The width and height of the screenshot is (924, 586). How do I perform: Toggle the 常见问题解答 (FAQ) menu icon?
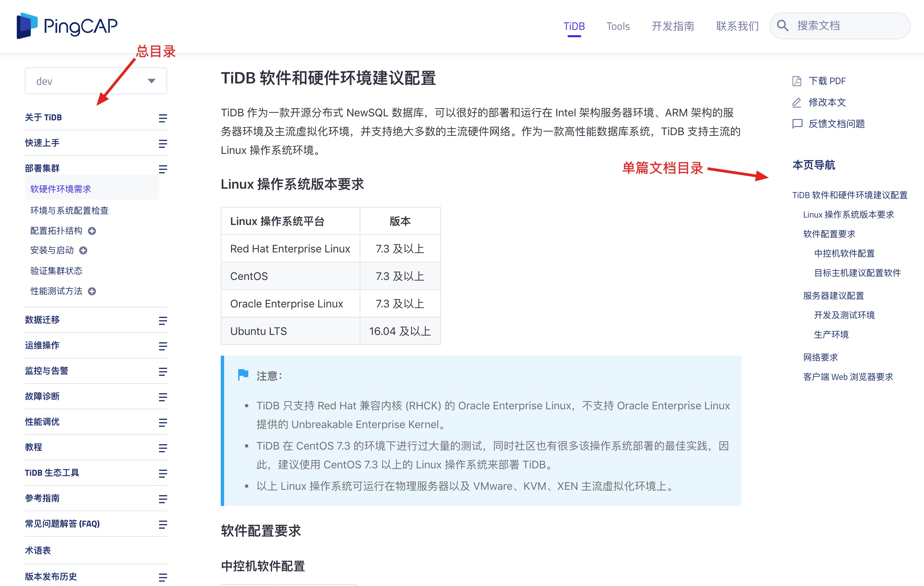pos(163,524)
